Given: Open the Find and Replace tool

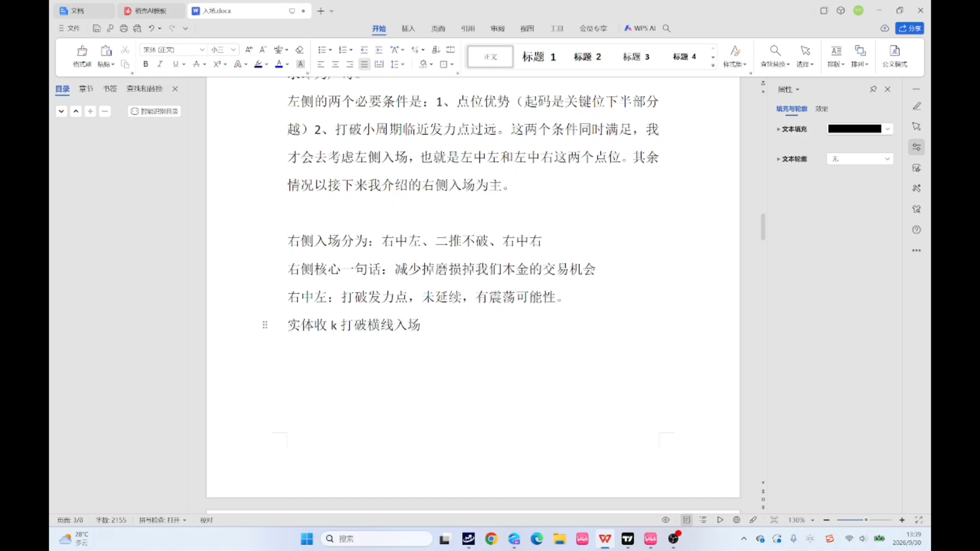Looking at the screenshot, I should coord(775,56).
